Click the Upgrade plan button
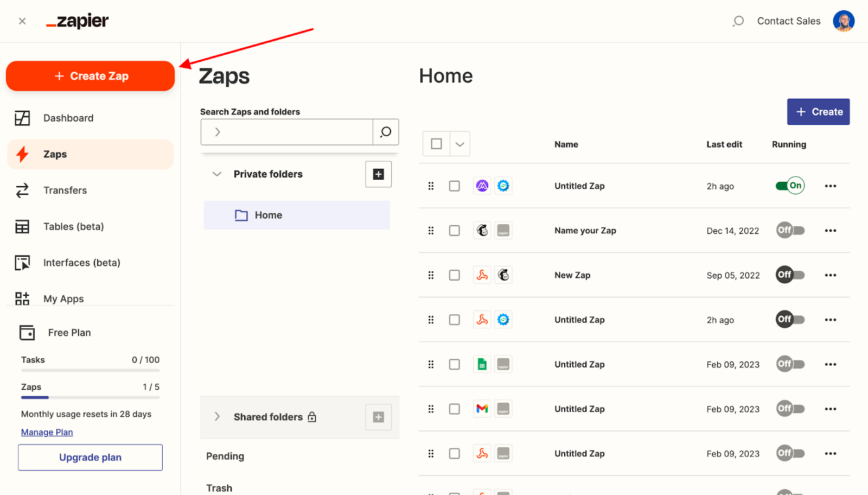Screen dimensions: 868x495 coord(90,458)
